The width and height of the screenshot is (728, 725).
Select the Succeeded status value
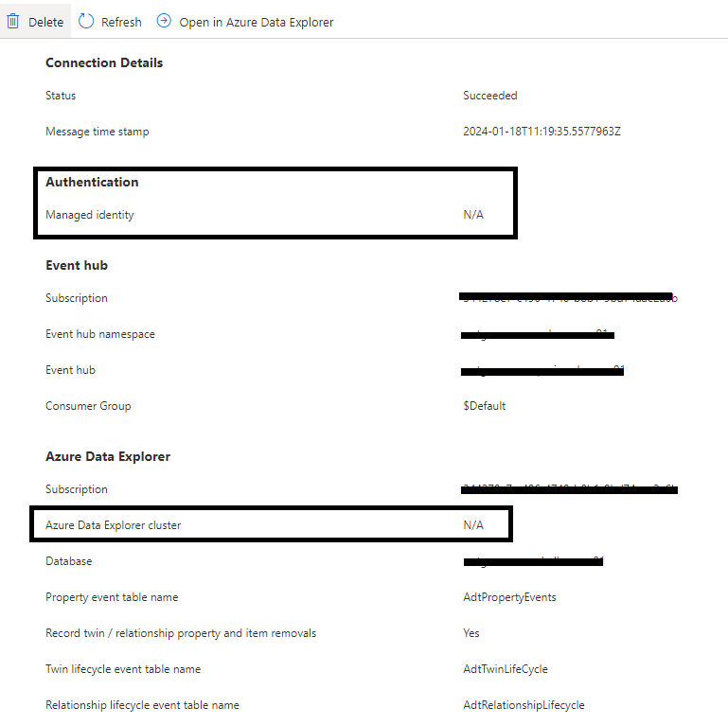pos(489,96)
